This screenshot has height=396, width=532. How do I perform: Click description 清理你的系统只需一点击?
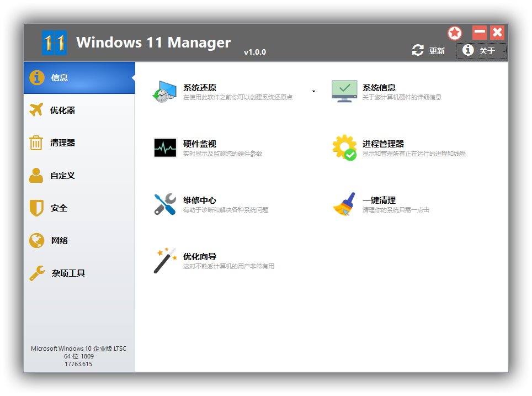pos(396,210)
